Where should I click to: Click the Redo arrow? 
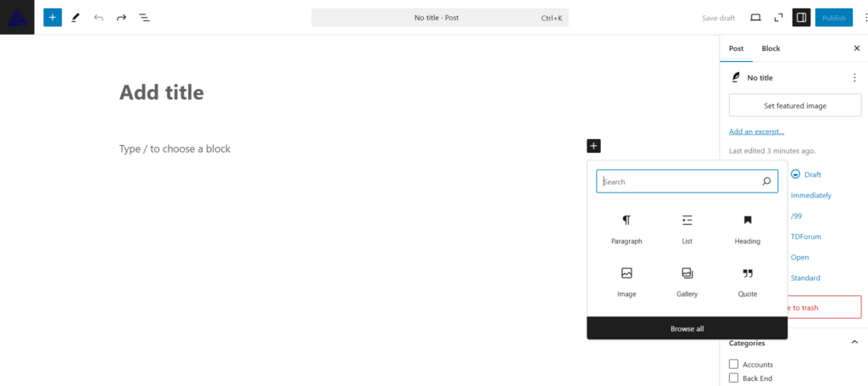coord(121,17)
